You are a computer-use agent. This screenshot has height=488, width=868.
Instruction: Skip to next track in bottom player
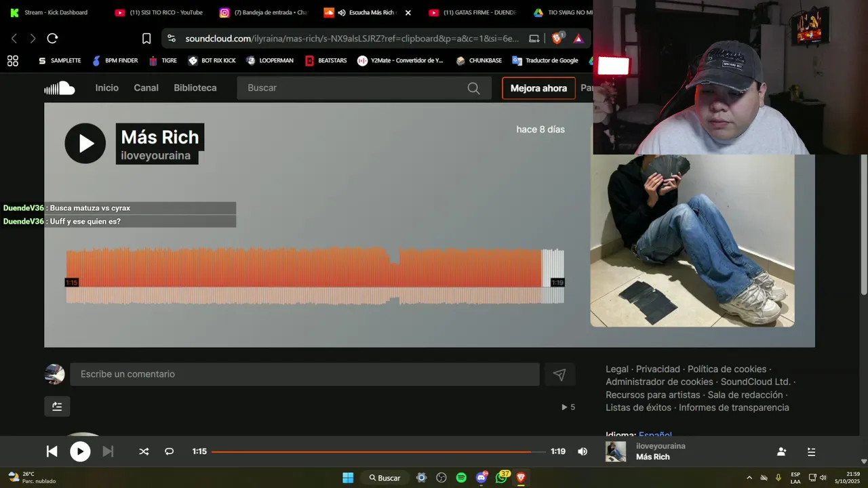(x=108, y=451)
